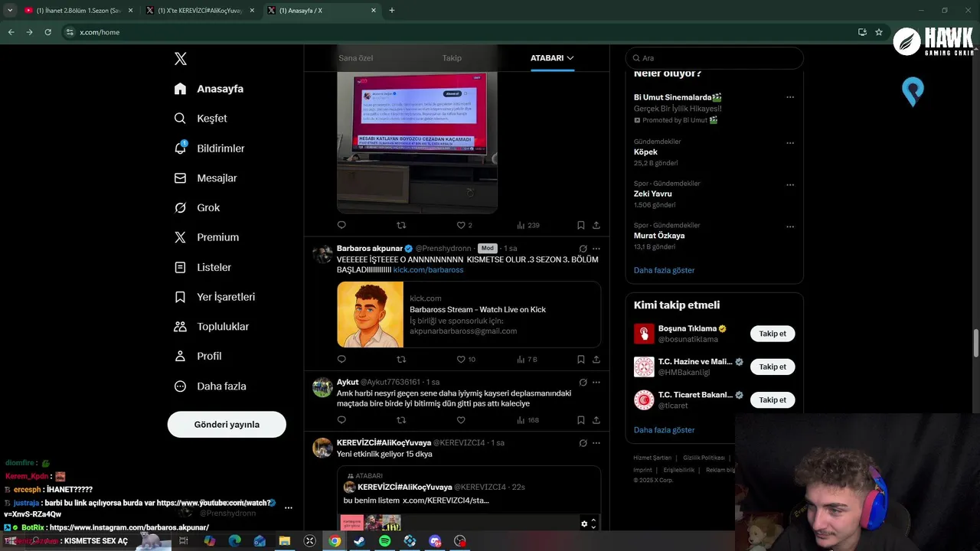This screenshot has height=551, width=980.
Task: Bookmark this page with star icon
Action: coord(879,32)
